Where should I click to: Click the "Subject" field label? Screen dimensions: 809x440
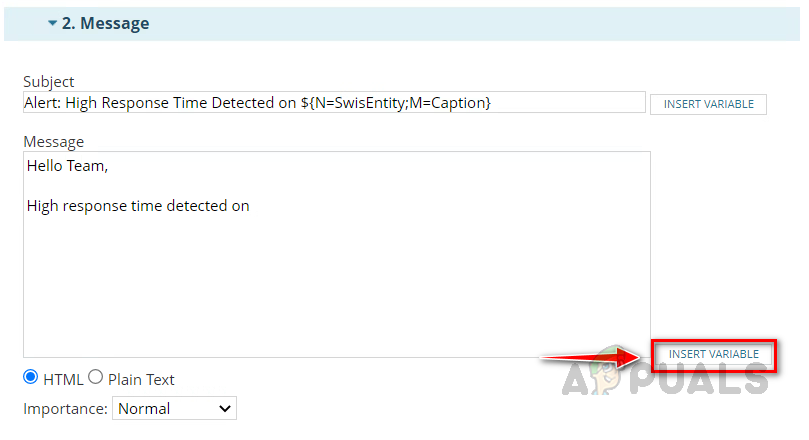49,82
